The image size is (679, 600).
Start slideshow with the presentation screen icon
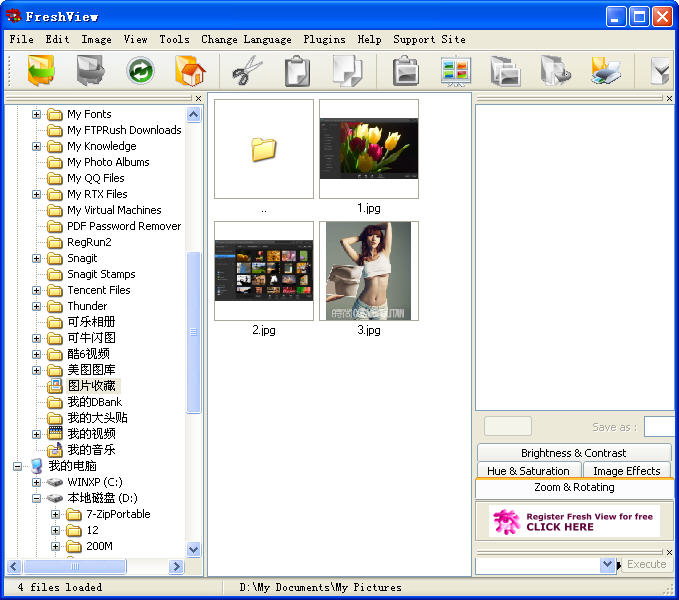point(455,71)
